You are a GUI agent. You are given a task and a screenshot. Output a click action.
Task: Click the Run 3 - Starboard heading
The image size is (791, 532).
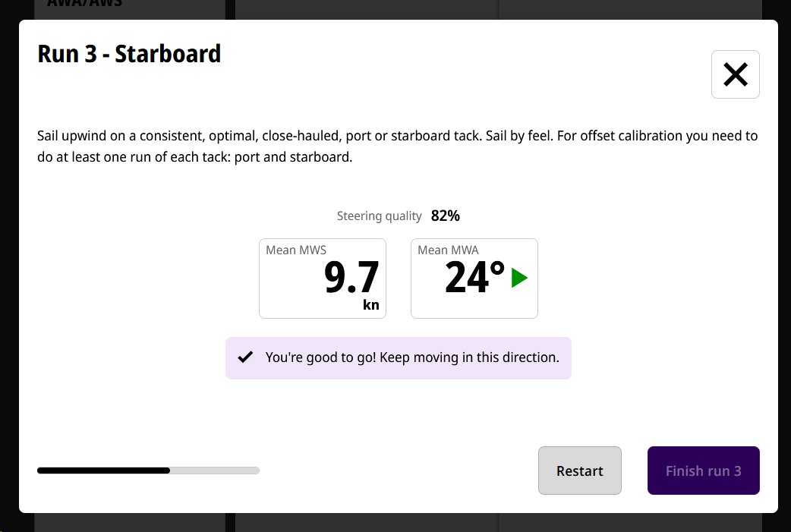point(129,54)
